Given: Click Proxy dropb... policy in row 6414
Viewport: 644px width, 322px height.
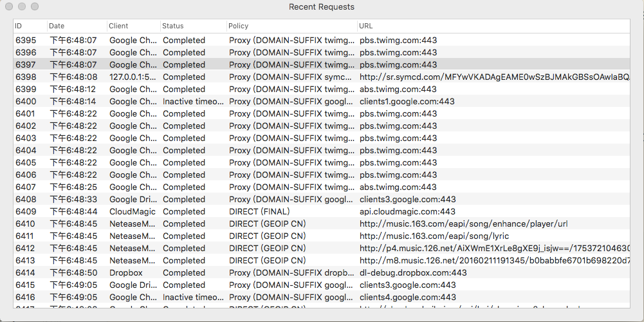Looking at the screenshot, I should (291, 272).
